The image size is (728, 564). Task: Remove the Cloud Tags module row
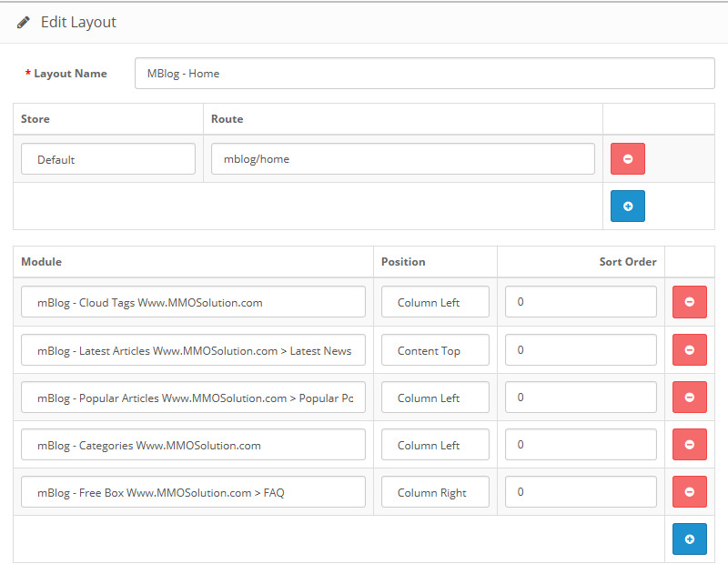click(x=689, y=302)
